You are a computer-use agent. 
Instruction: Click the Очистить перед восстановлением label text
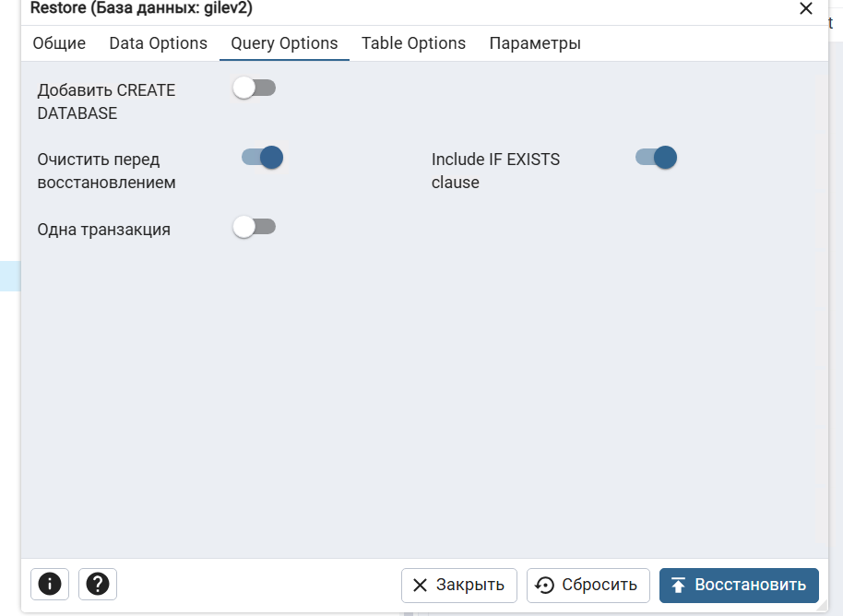[x=106, y=171]
